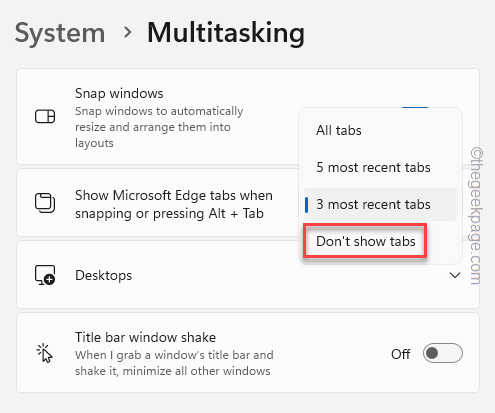The width and height of the screenshot is (495, 413).
Task: Click the breadcrumb chevron between System and Multitasking
Action: (x=127, y=32)
